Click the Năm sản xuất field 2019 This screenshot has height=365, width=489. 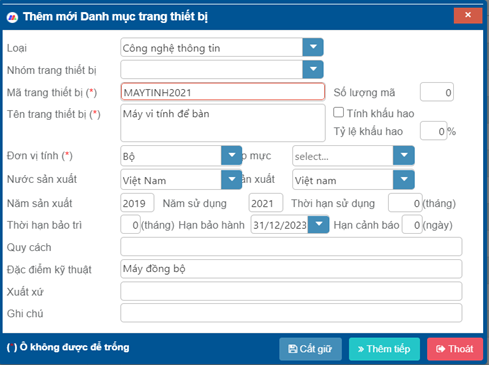click(x=137, y=203)
